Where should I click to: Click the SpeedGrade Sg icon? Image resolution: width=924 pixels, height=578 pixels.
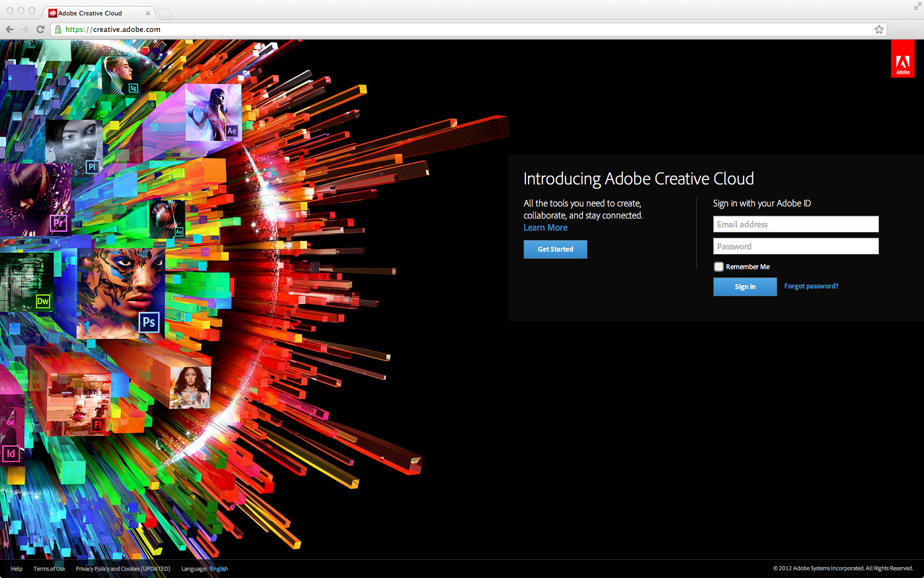[133, 88]
